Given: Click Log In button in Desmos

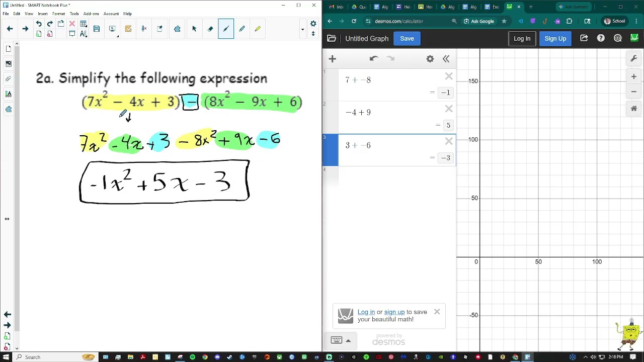Looking at the screenshot, I should pos(522,39).
